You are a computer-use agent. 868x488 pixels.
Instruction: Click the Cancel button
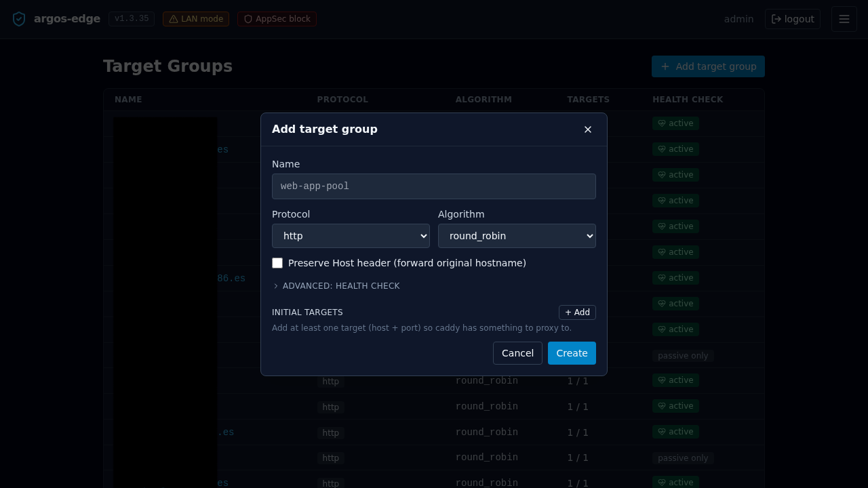click(x=517, y=353)
